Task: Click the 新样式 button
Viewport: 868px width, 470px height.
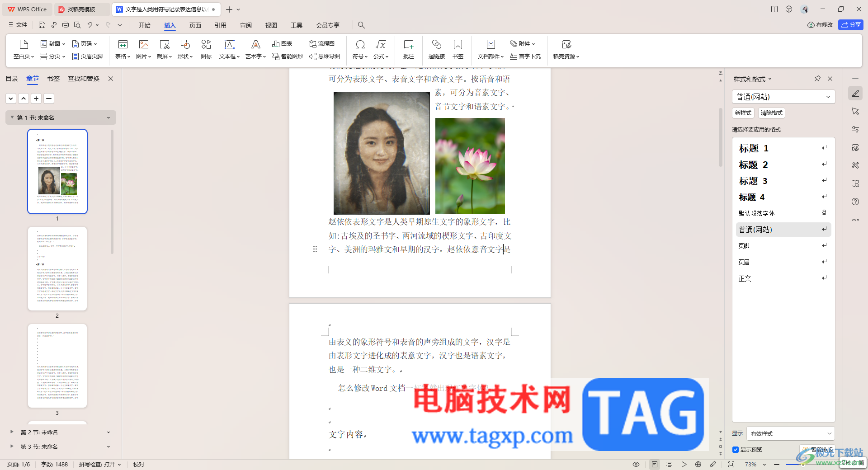Action: point(743,113)
